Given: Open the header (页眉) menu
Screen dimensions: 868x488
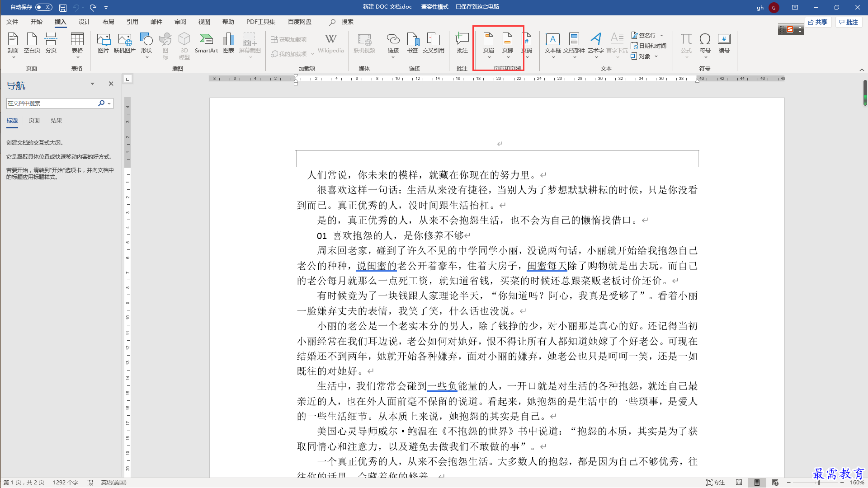Looking at the screenshot, I should [x=489, y=44].
